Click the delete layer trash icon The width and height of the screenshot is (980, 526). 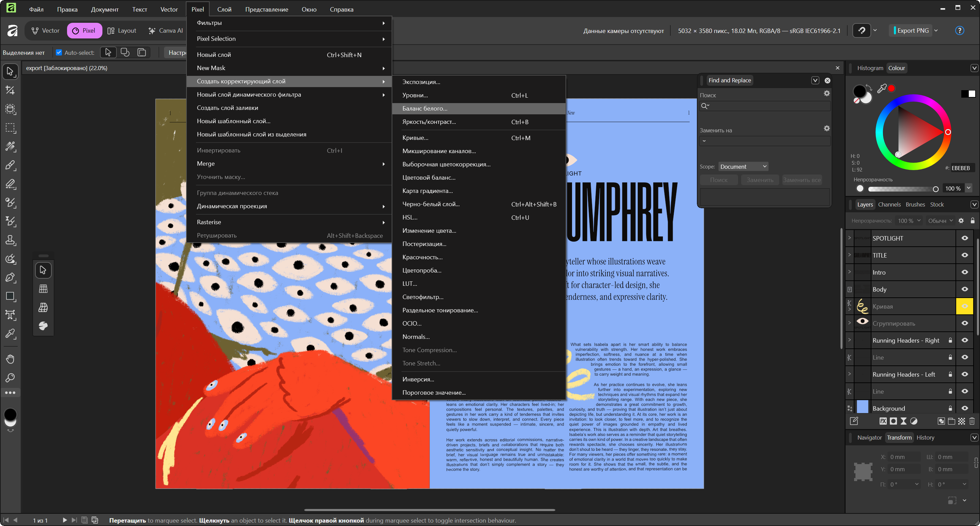[x=972, y=421]
